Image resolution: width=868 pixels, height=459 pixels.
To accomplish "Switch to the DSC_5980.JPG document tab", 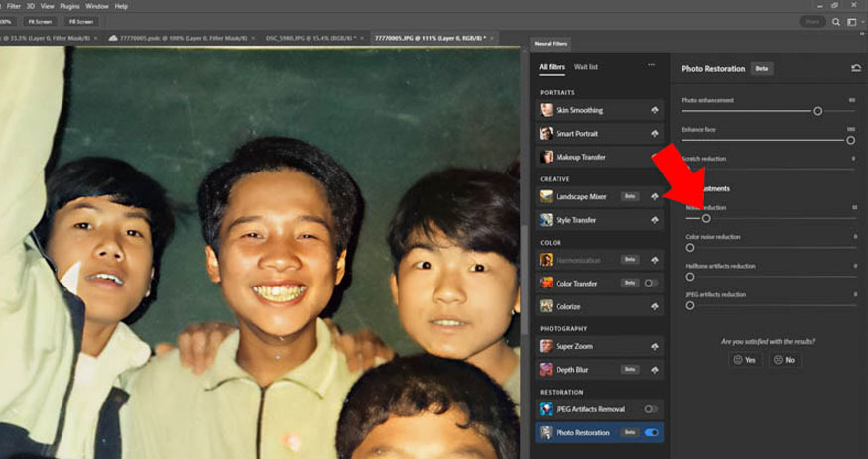I will pos(310,38).
